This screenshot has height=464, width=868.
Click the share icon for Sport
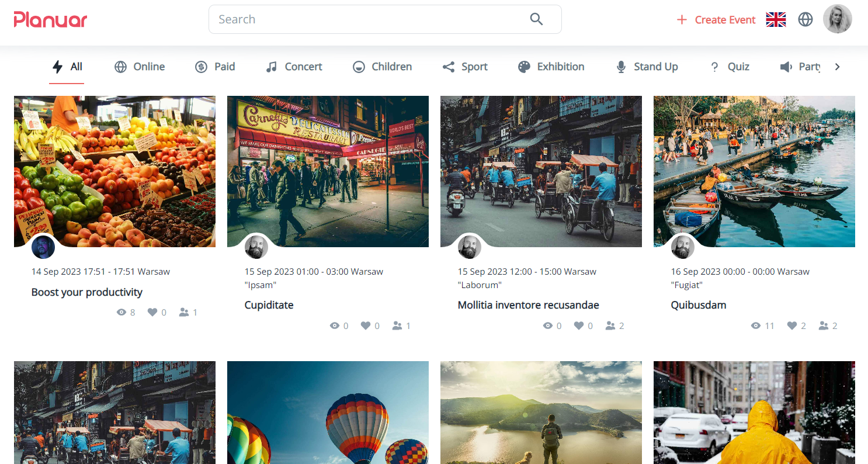coord(448,67)
